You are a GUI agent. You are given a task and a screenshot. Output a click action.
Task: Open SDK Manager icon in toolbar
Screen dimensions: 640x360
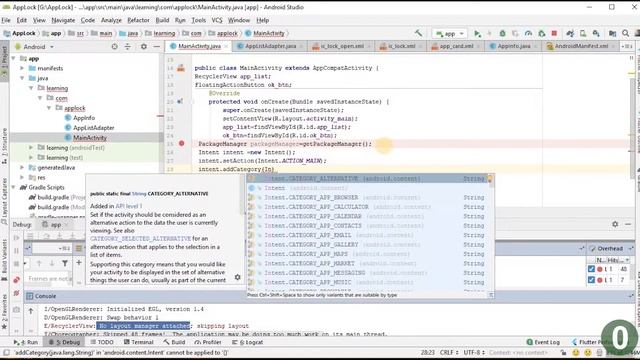tap(596, 33)
